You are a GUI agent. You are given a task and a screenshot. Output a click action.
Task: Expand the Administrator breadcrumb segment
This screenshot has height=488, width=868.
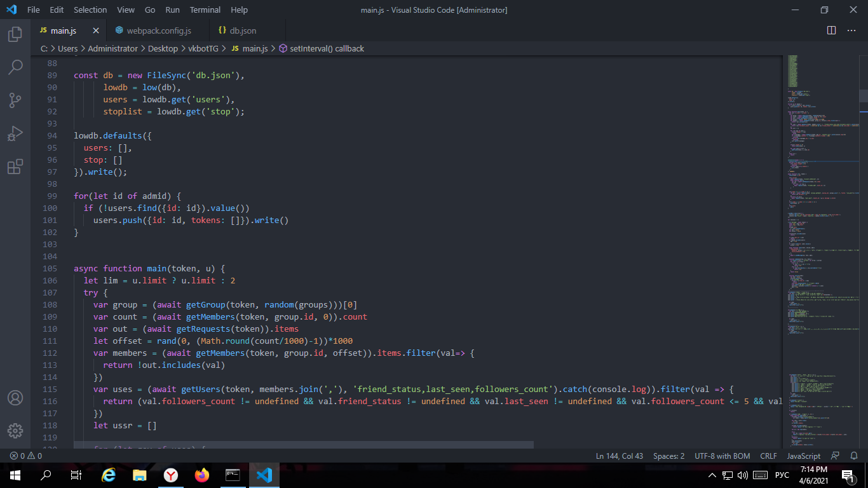pyautogui.click(x=112, y=48)
